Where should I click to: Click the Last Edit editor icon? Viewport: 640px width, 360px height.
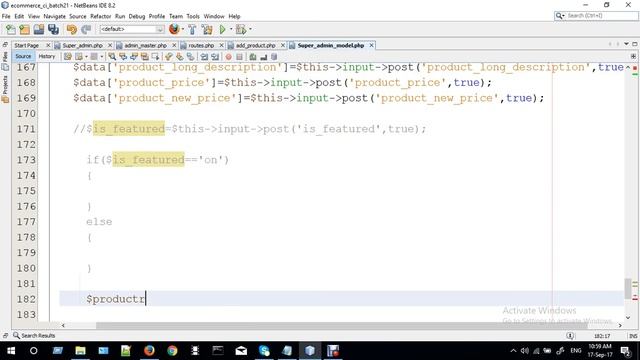click(68, 57)
